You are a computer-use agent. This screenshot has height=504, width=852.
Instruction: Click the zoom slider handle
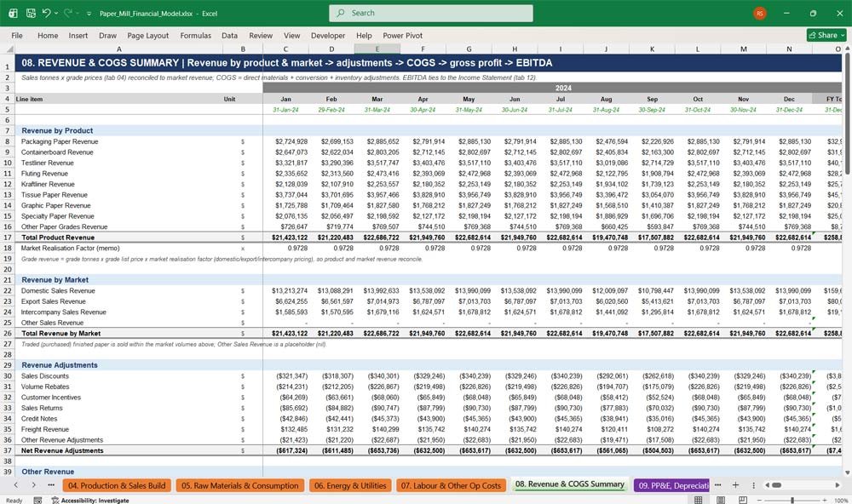[792, 500]
